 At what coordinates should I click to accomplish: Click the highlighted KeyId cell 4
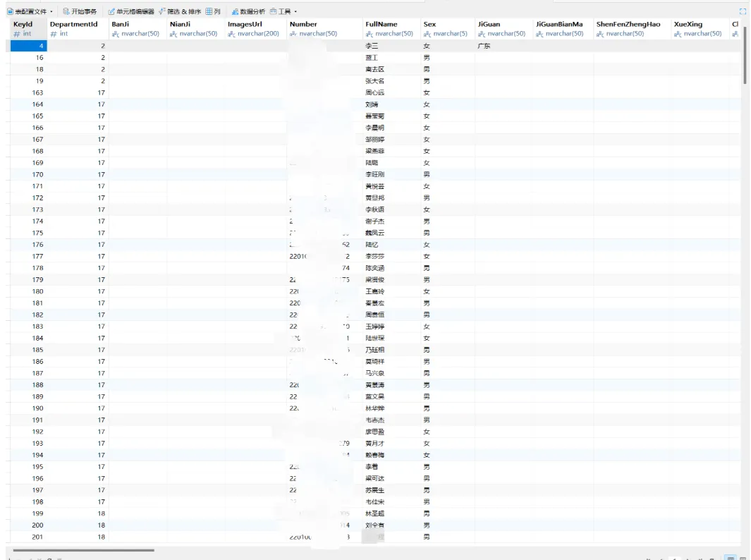[29, 46]
